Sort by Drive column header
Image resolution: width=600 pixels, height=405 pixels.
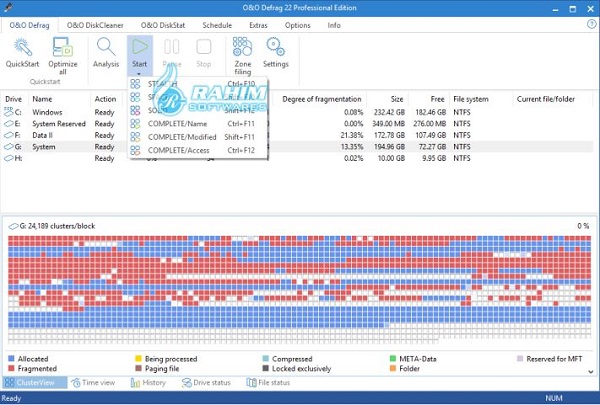13,99
